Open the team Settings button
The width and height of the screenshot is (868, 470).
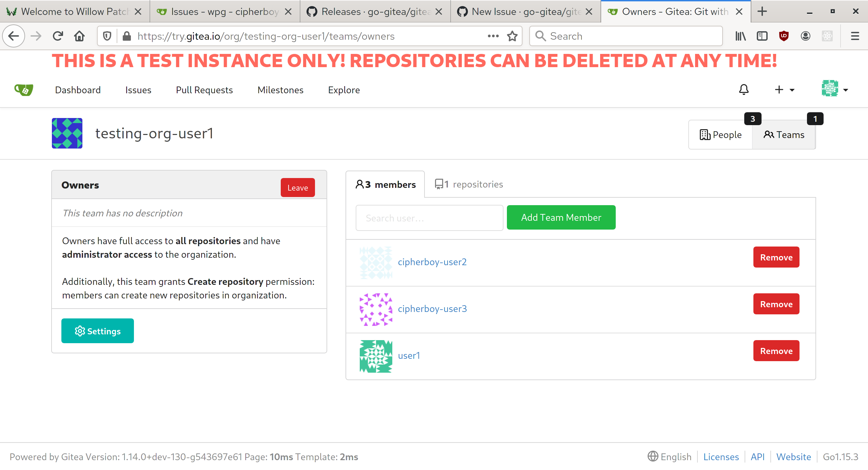pyautogui.click(x=98, y=331)
